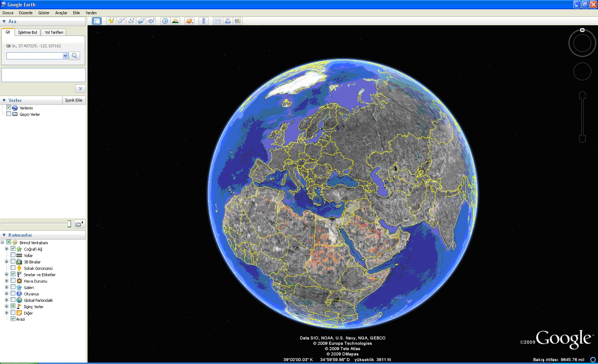This screenshot has width=598, height=364.
Task: Click the Geçici Yerler folder icon
Action: [x=15, y=114]
